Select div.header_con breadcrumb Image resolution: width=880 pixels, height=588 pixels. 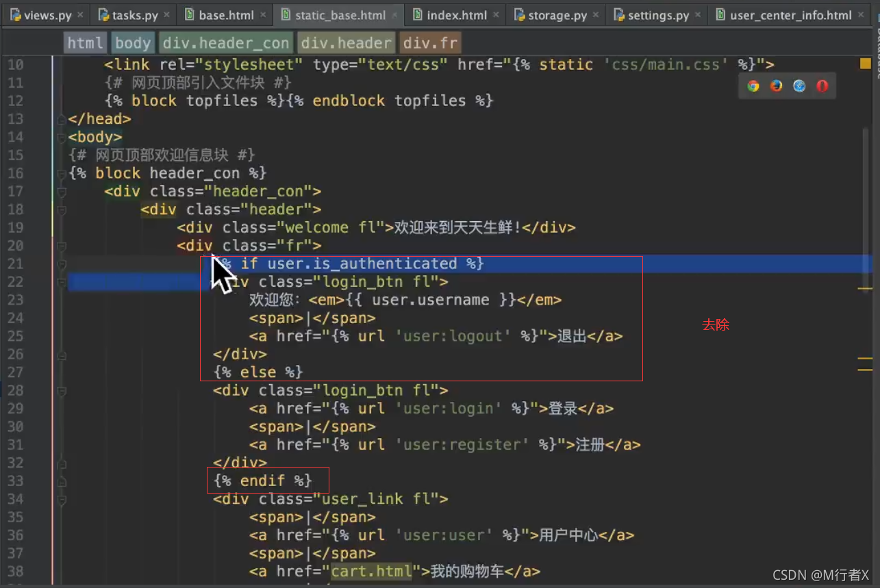tap(226, 43)
